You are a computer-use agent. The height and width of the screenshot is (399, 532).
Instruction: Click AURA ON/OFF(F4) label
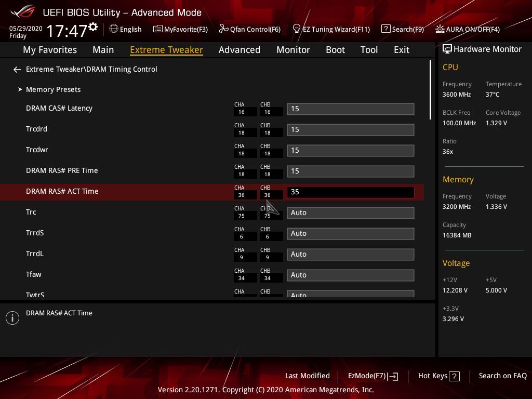(473, 29)
